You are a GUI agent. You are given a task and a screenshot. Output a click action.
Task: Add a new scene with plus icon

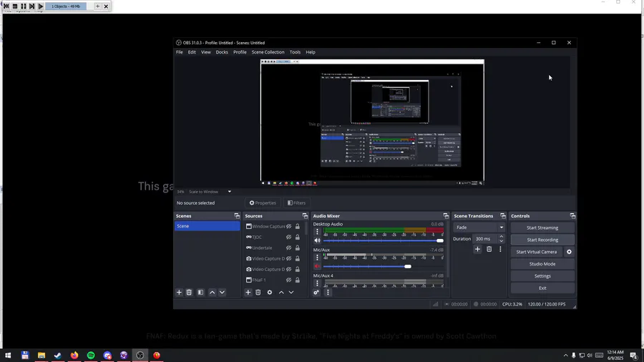[179, 292]
